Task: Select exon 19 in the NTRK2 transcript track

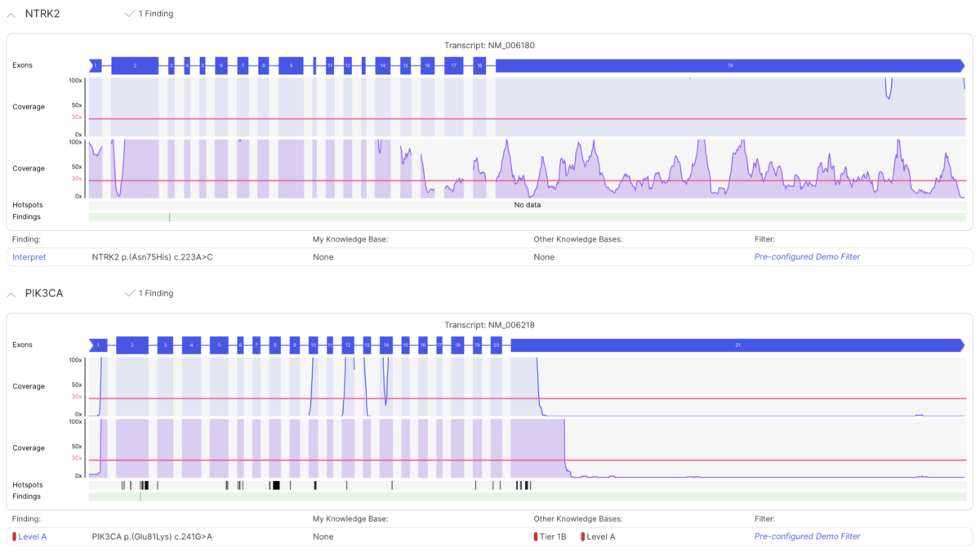Action: (729, 65)
